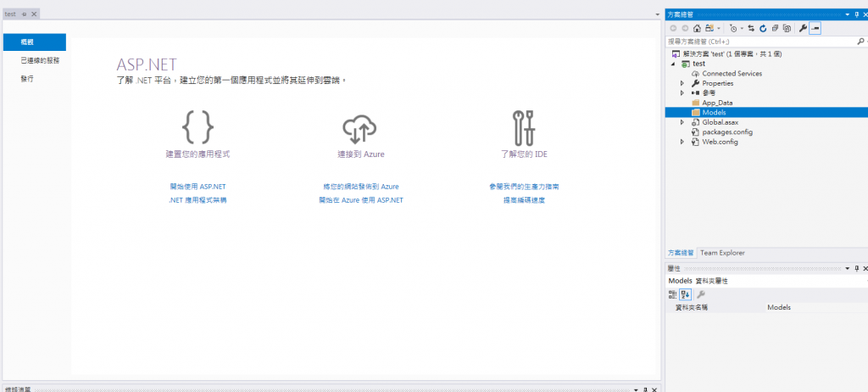Click the references icon next to 參考
The width and height of the screenshot is (868, 392).
(x=696, y=92)
